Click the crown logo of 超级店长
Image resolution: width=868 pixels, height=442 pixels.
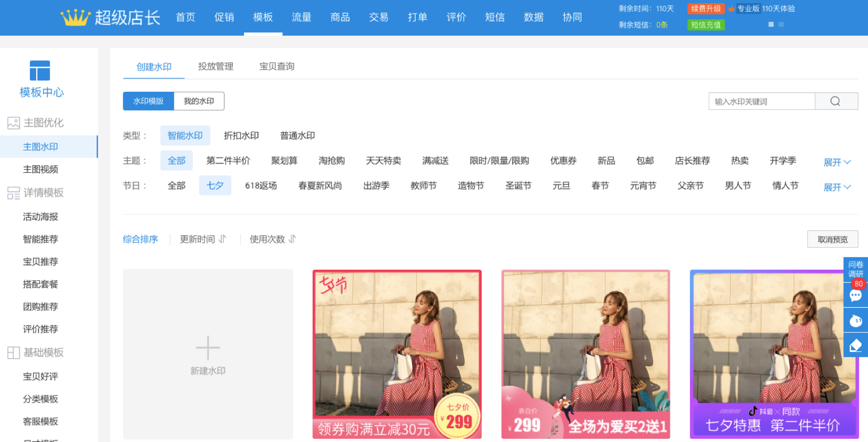(75, 18)
